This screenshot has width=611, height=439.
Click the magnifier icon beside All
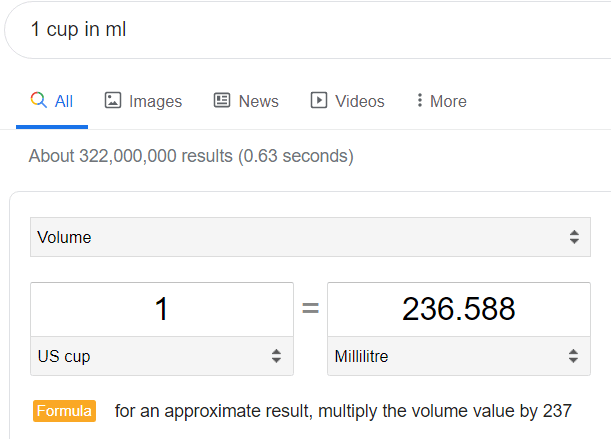39,100
